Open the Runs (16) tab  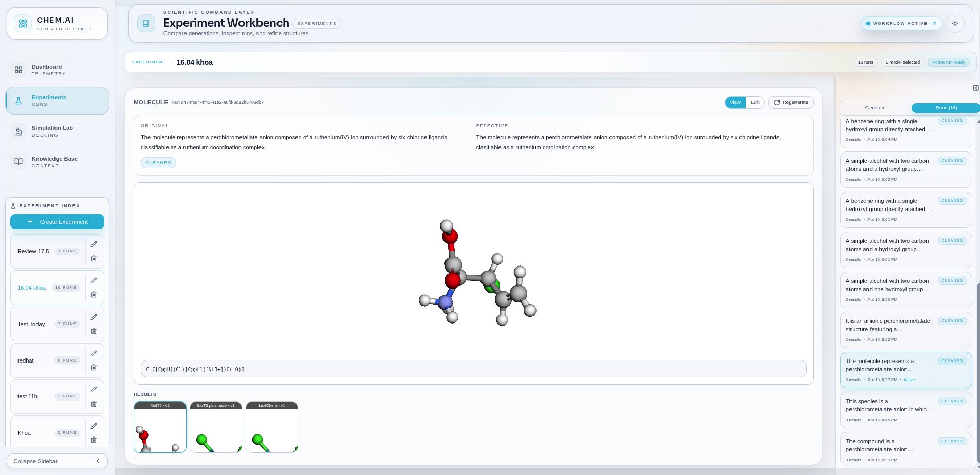coord(946,108)
